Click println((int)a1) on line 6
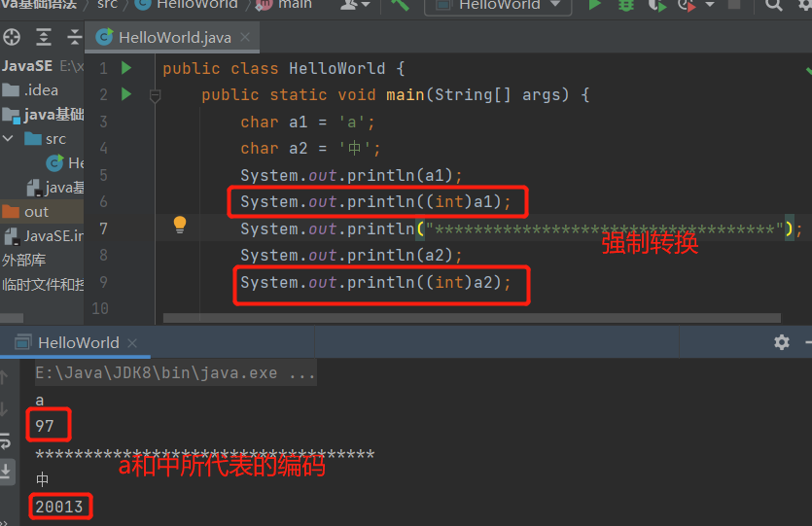Screen dimensions: 812x526 click(375, 201)
